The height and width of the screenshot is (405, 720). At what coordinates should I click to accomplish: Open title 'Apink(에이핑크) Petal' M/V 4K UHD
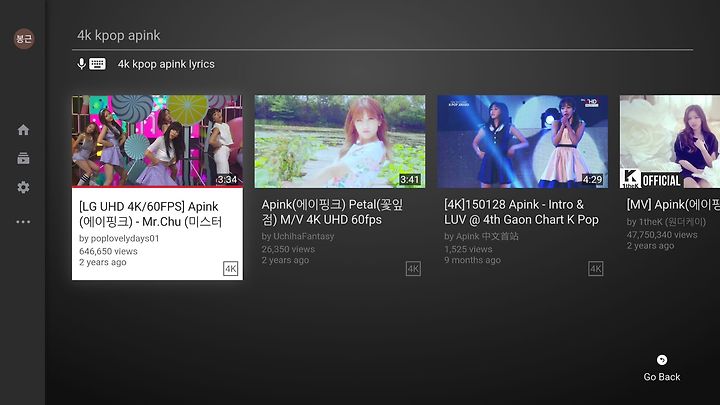[x=332, y=212]
